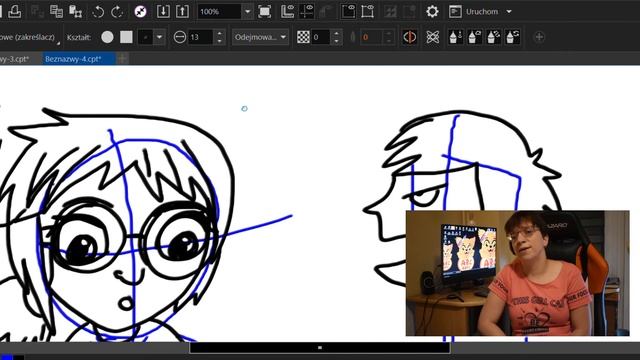
Task: Select the square nib shape
Action: pyautogui.click(x=127, y=37)
